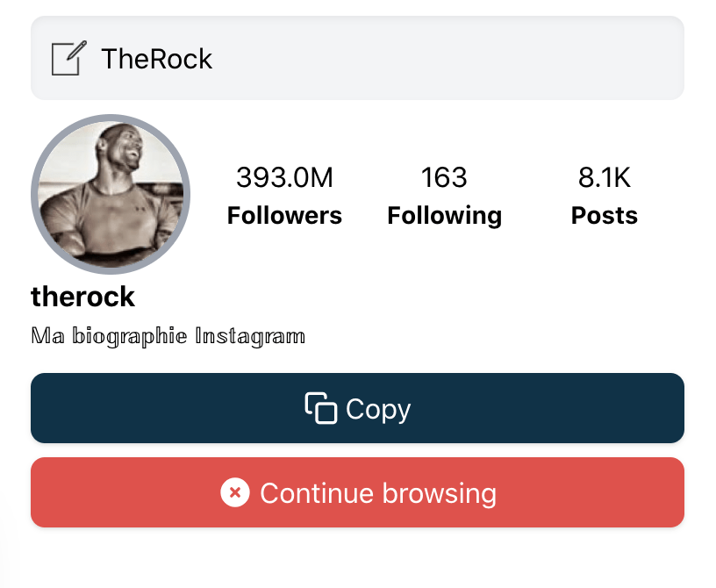
Task: Select the 8.1K posts count
Action: pos(604,177)
